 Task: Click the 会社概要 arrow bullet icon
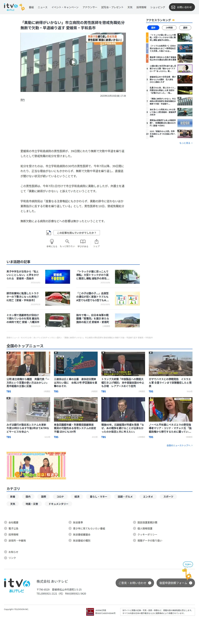[x=6, y=522]
